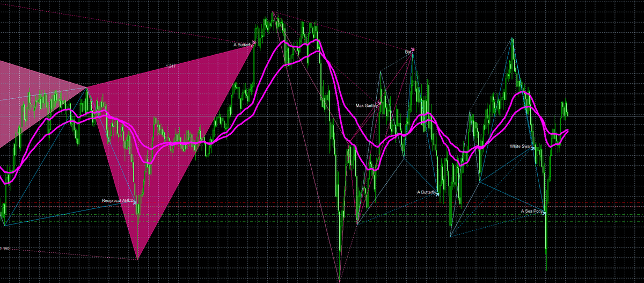The image size is (644, 283).
Task: Click "A Butterfly" label with blue arrow
Action: [427, 192]
